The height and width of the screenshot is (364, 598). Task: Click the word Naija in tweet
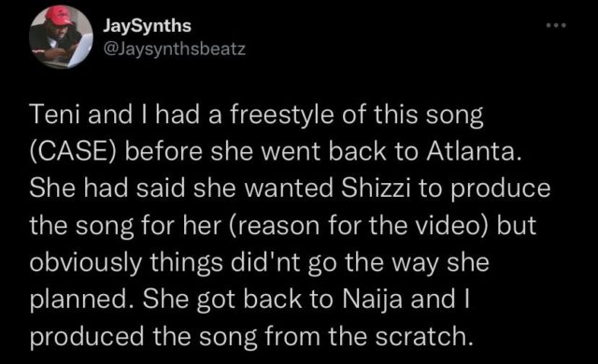pos(373,300)
